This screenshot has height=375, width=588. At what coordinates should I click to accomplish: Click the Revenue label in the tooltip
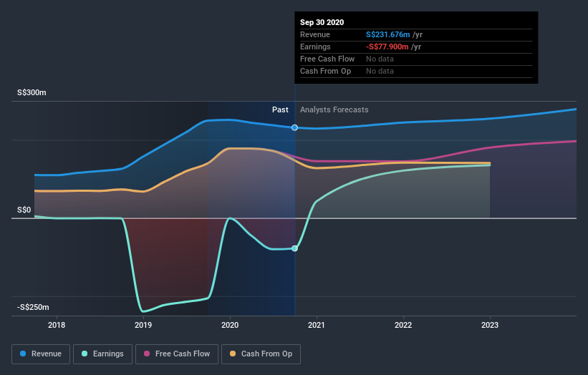click(x=315, y=34)
